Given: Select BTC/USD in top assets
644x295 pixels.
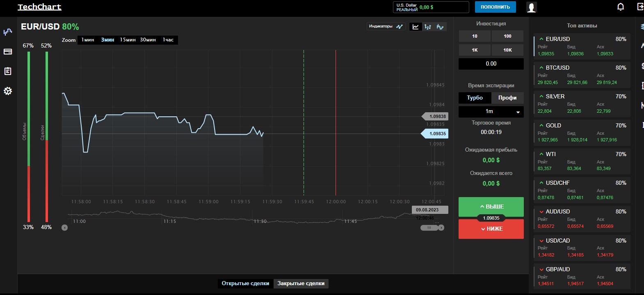Looking at the screenshot, I should click(582, 75).
